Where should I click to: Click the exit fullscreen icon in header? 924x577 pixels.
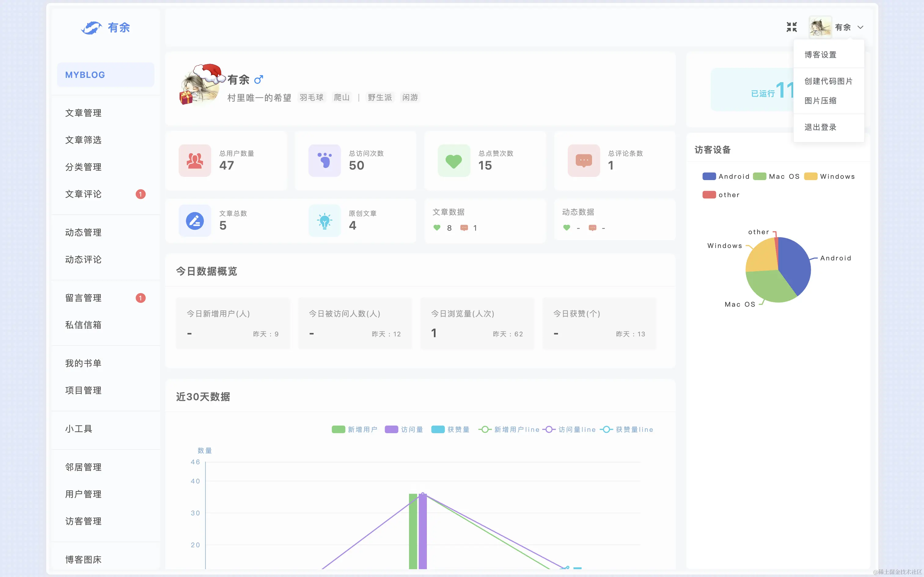[x=792, y=27]
